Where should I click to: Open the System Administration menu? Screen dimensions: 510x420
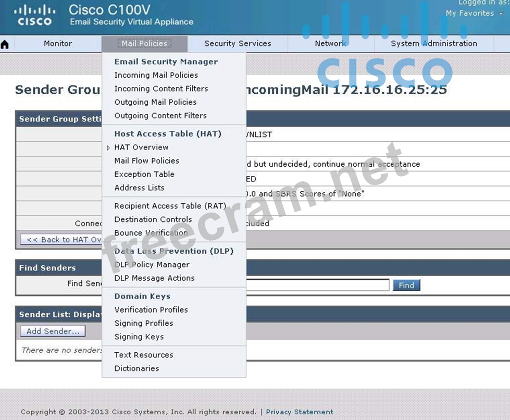point(433,44)
